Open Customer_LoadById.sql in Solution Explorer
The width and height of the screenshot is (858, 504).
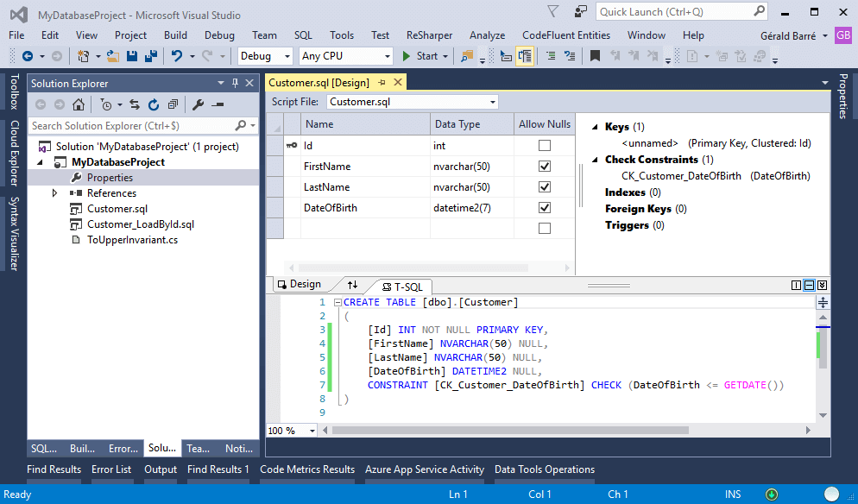140,224
